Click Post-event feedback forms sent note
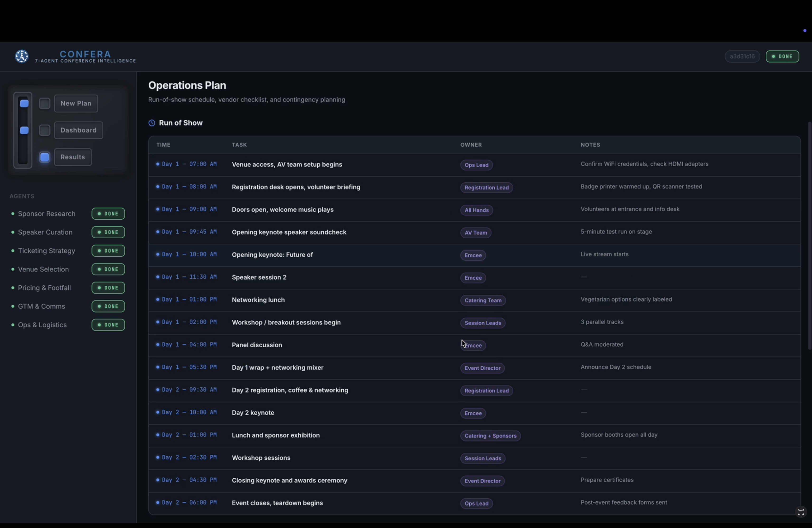The image size is (812, 528). 624,502
